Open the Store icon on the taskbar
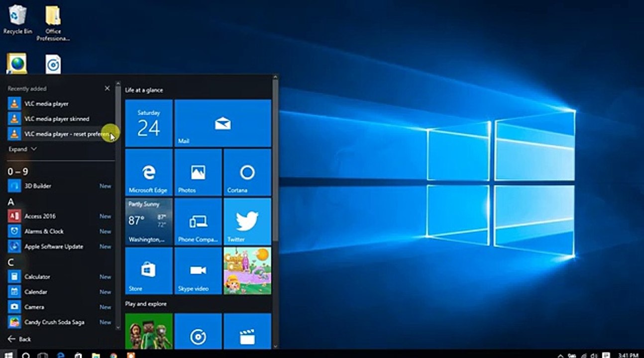Screen dimensions: 644x358 pos(78,355)
